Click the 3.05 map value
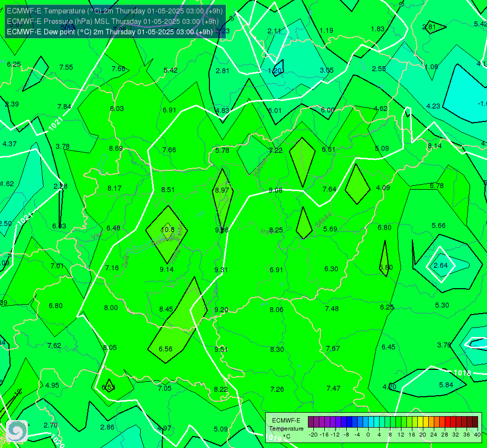 [327, 70]
